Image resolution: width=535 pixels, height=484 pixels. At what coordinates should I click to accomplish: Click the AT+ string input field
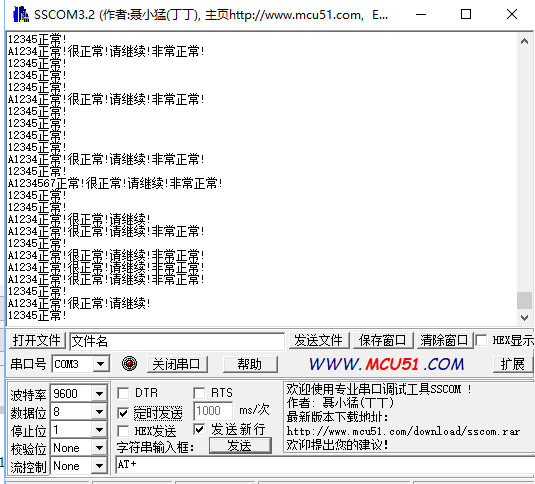tap(324, 465)
